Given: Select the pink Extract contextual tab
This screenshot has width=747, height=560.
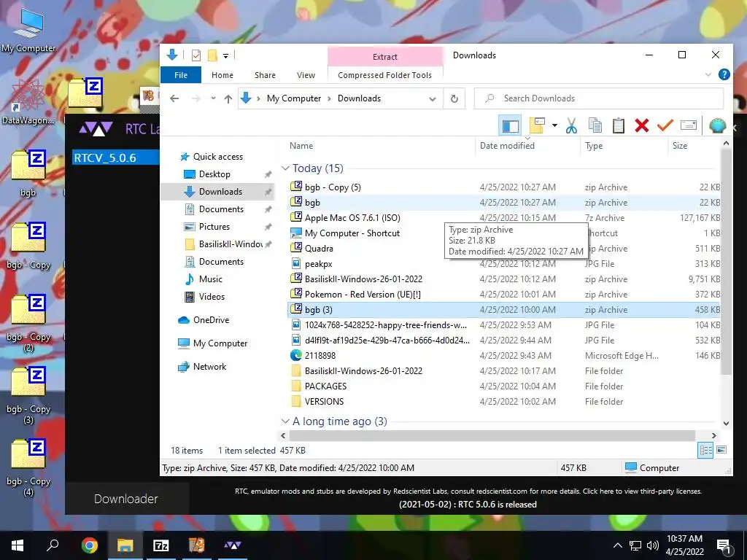Looking at the screenshot, I should [385, 57].
